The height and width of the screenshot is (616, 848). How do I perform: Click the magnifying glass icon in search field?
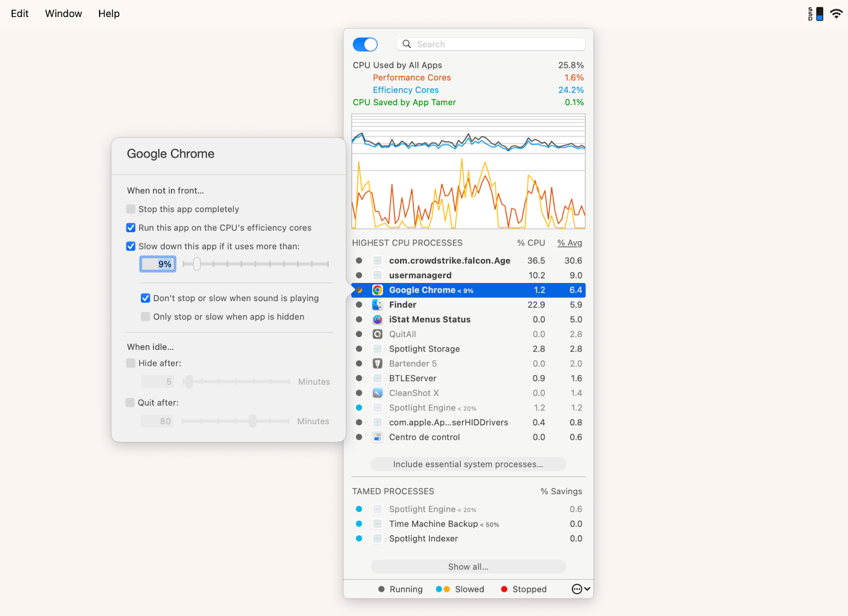click(x=406, y=44)
